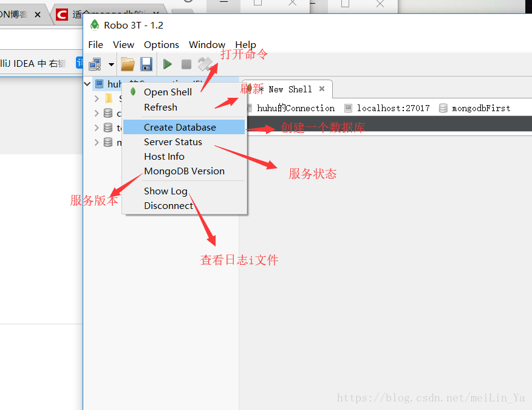This screenshot has height=410, width=532.
Task: Click the green leaf Open Shell icon
Action: (133, 91)
